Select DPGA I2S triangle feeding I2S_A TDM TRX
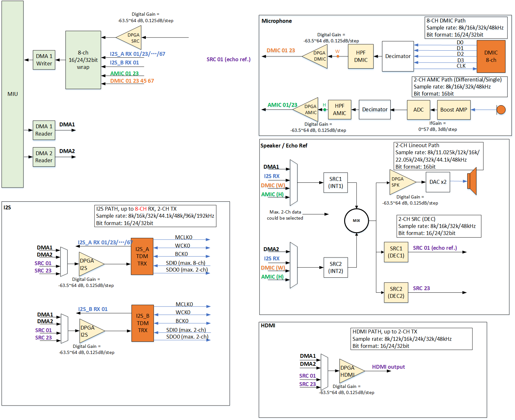Viewport: 515px width, 420px height. click(92, 264)
